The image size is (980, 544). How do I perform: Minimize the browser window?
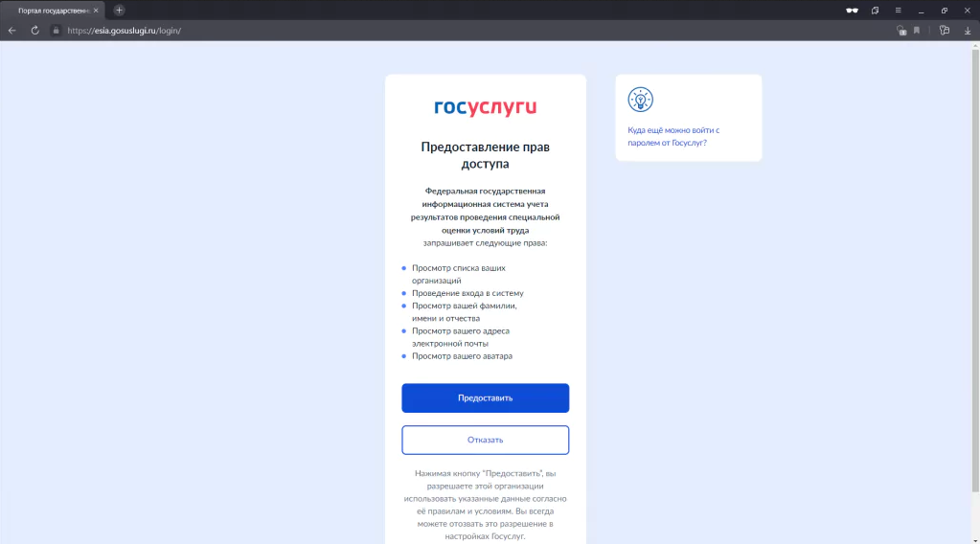tap(922, 11)
